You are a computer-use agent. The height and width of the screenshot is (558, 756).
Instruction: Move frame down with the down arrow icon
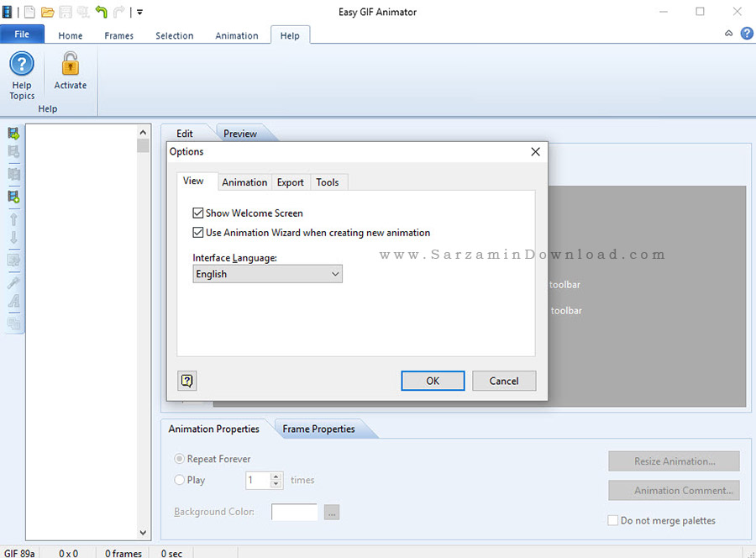(x=13, y=237)
